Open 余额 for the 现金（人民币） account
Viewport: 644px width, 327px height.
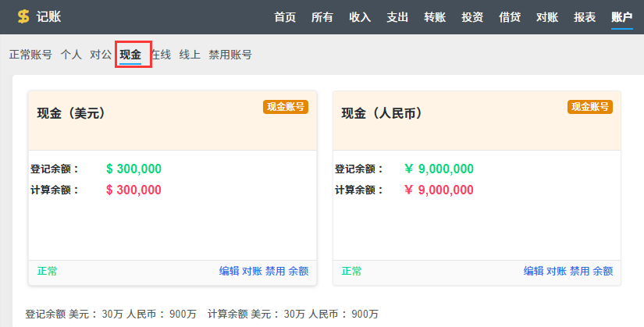click(x=603, y=271)
